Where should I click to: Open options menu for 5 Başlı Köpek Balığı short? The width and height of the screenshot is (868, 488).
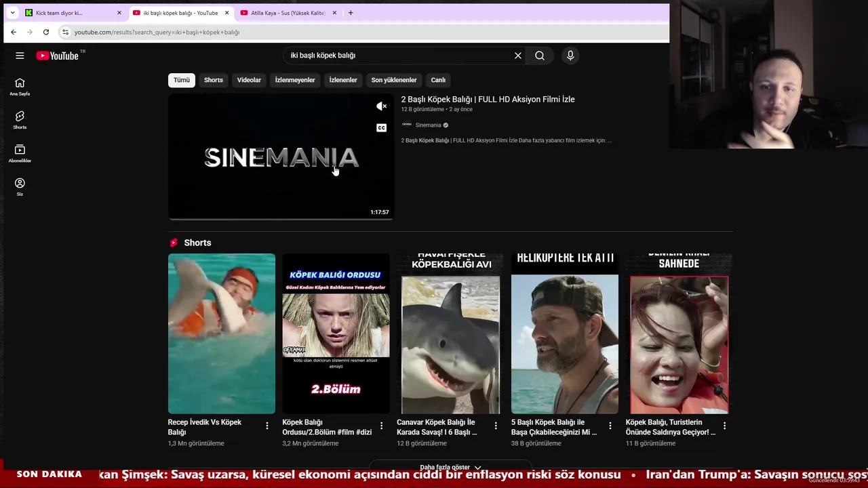(610, 426)
